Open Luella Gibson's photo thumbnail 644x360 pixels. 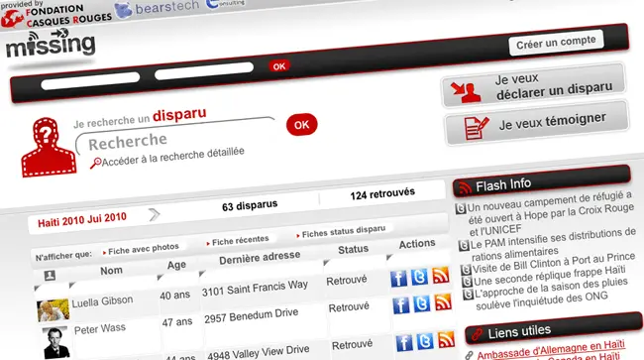(53, 310)
